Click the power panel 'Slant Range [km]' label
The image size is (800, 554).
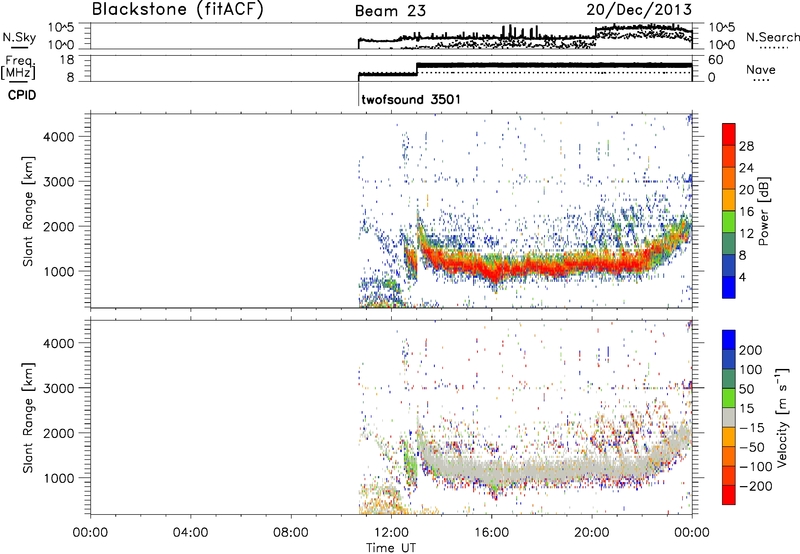[28, 211]
